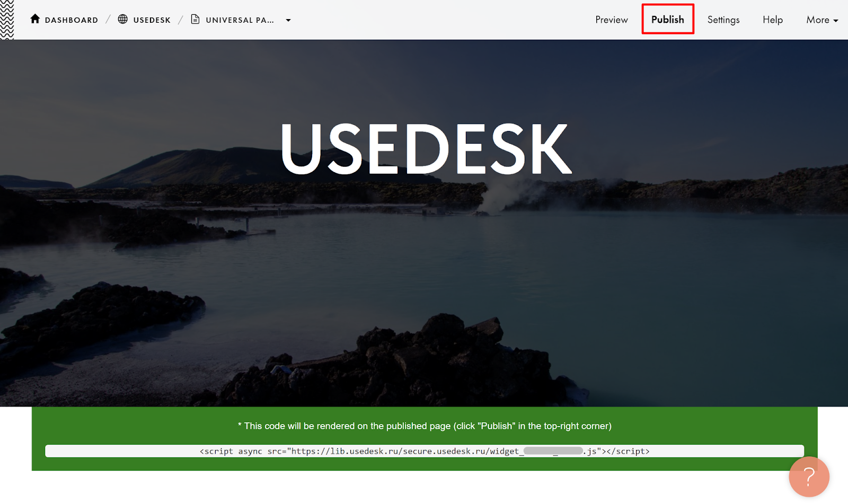Open Settings in the top bar
Viewport: 848px width, 504px height.
coord(723,20)
